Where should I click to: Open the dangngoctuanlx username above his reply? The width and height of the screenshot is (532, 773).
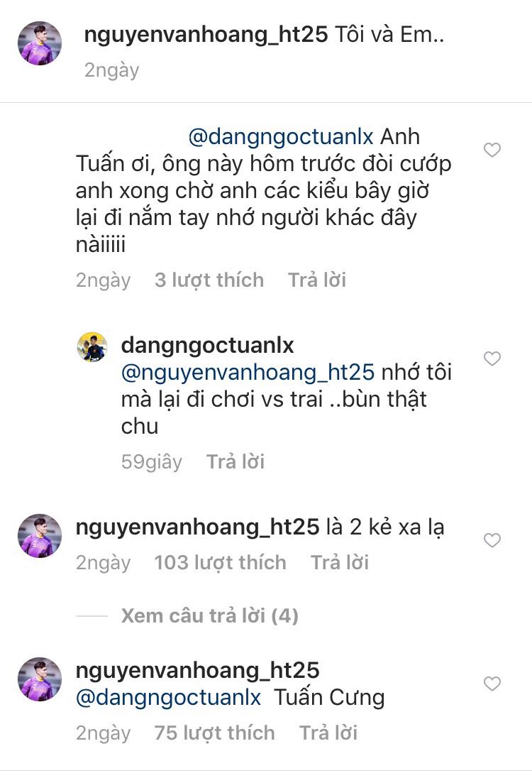tap(208, 346)
